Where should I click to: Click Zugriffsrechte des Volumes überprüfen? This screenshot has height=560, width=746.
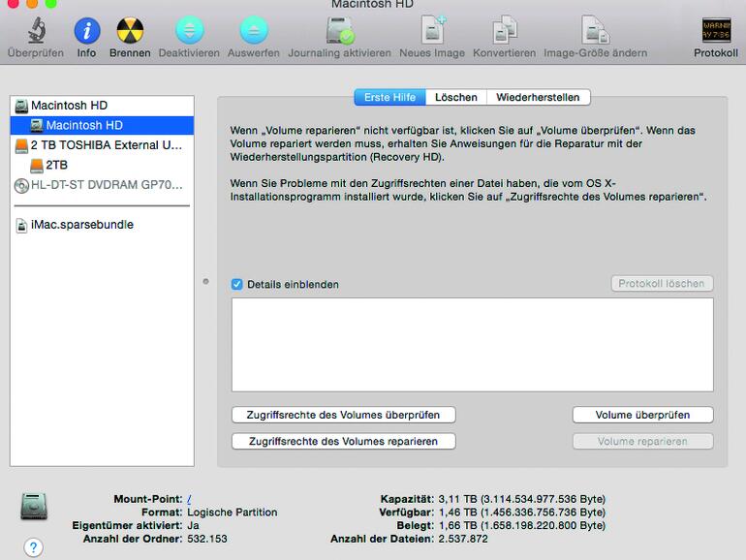[x=344, y=415]
